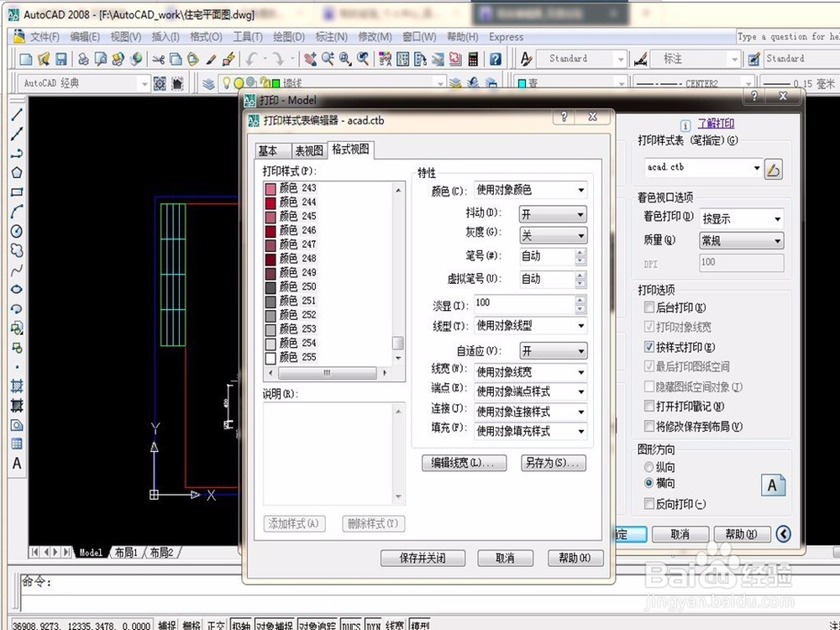Click the Copy icon in toolbar

tap(176, 59)
